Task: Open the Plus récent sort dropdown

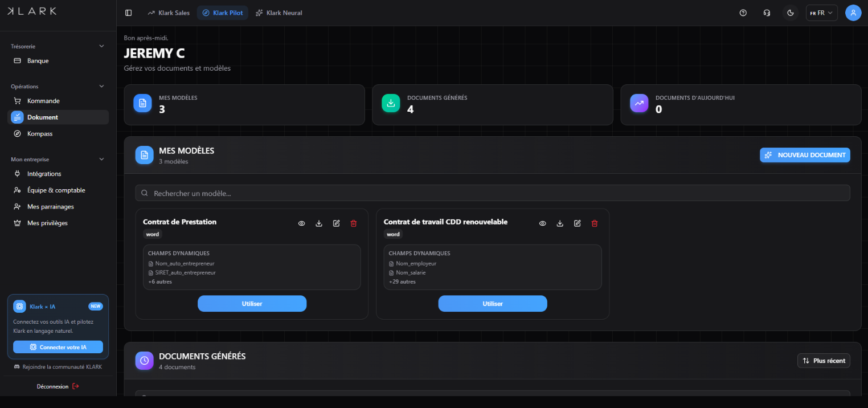Action: pyautogui.click(x=824, y=361)
